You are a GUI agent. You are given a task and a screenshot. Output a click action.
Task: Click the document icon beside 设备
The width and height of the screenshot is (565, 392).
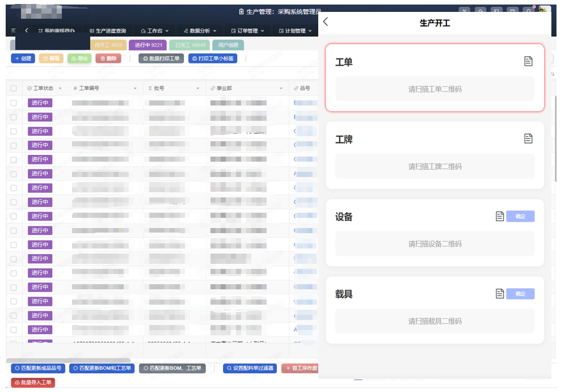click(x=500, y=216)
